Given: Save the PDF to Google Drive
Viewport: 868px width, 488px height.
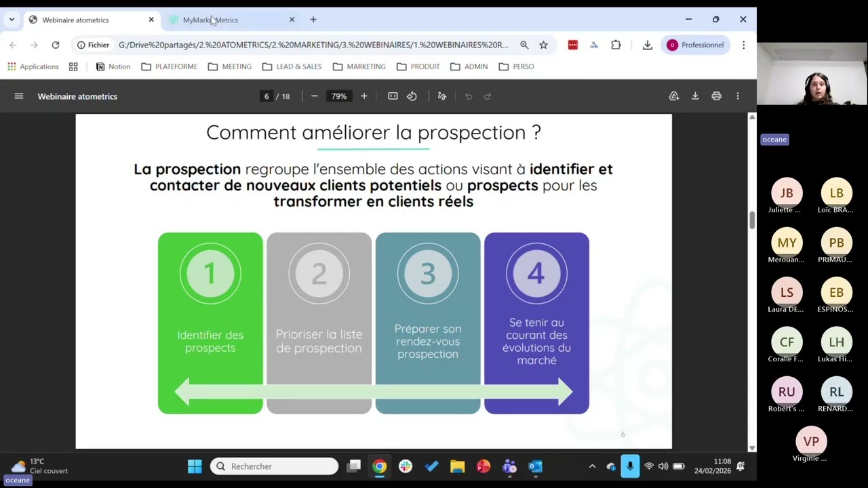Looking at the screenshot, I should 674,96.
